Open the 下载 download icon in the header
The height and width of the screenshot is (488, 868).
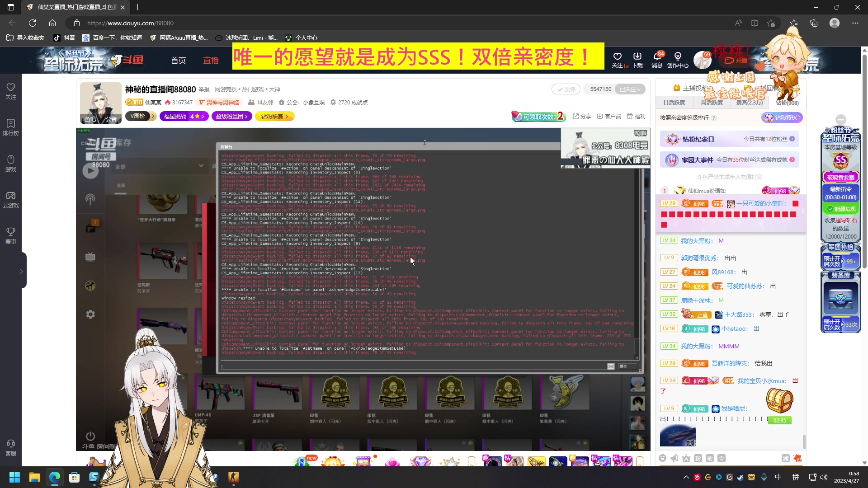[637, 60]
